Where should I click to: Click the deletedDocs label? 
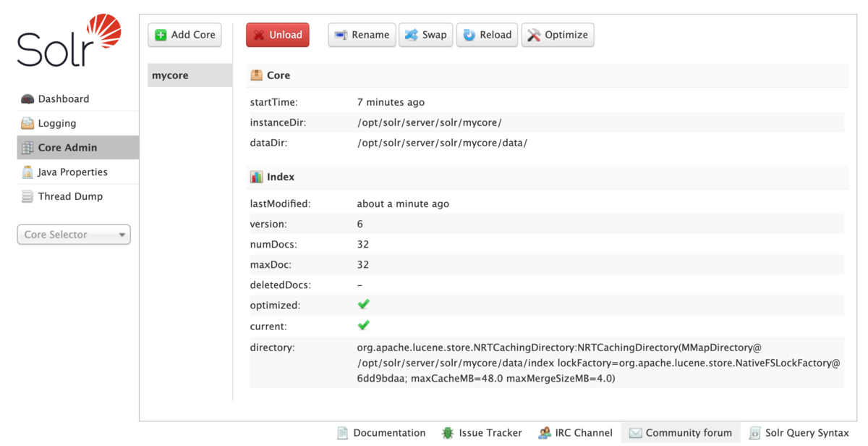(281, 285)
